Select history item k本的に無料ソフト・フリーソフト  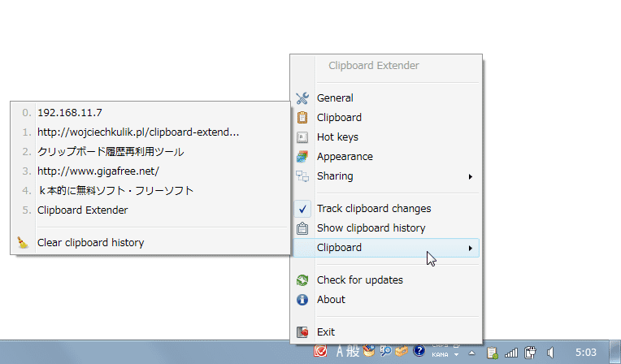(x=150, y=190)
